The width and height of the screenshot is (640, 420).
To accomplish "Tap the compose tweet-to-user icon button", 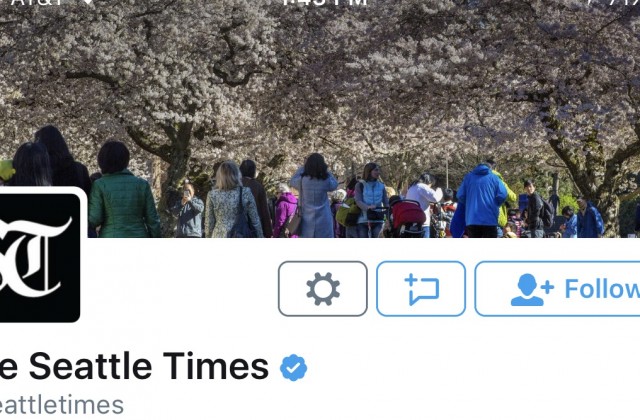I will tap(421, 289).
